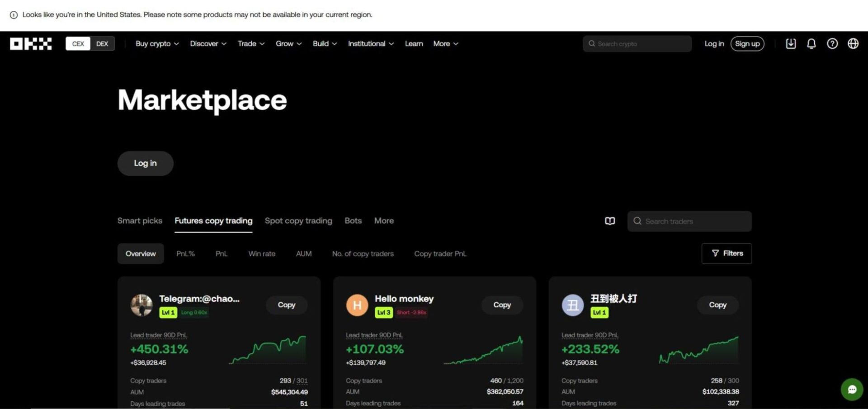Expand More menu in top navigation
The image size is (868, 409).
(446, 44)
